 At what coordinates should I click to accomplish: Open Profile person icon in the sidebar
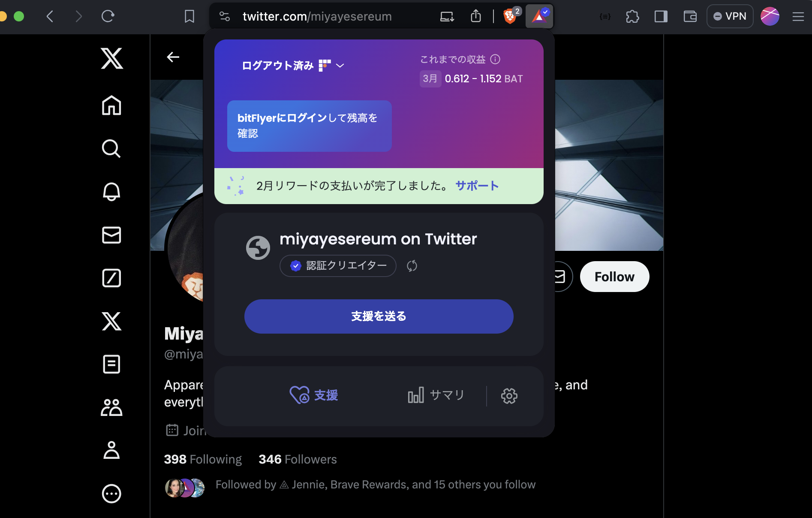(111, 450)
